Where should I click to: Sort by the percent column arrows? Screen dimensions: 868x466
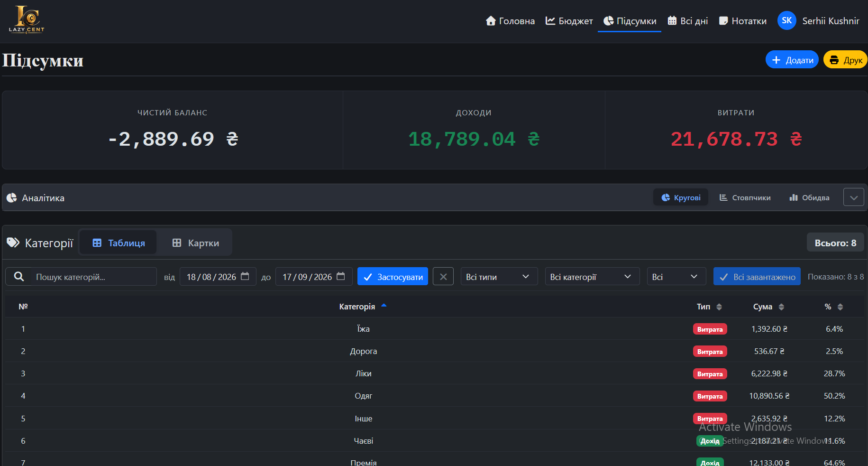pos(840,307)
